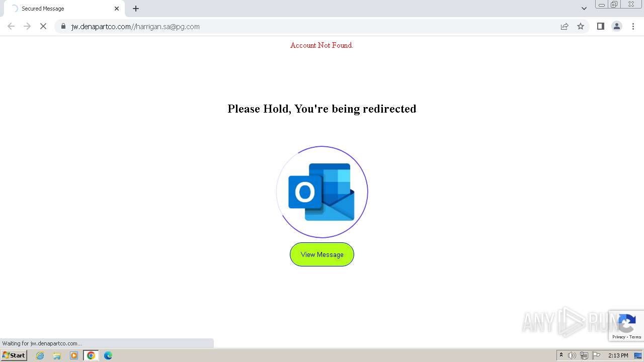
Task: Click the 2:13 PM clock
Action: (x=618, y=355)
